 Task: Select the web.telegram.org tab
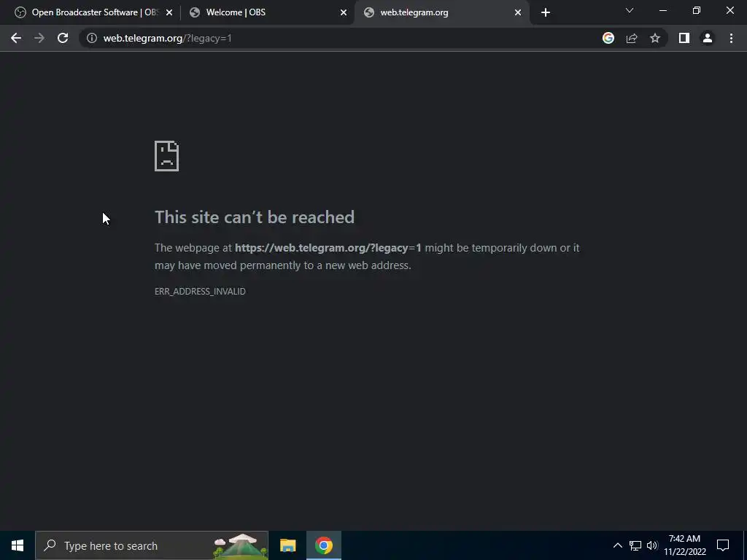441,12
